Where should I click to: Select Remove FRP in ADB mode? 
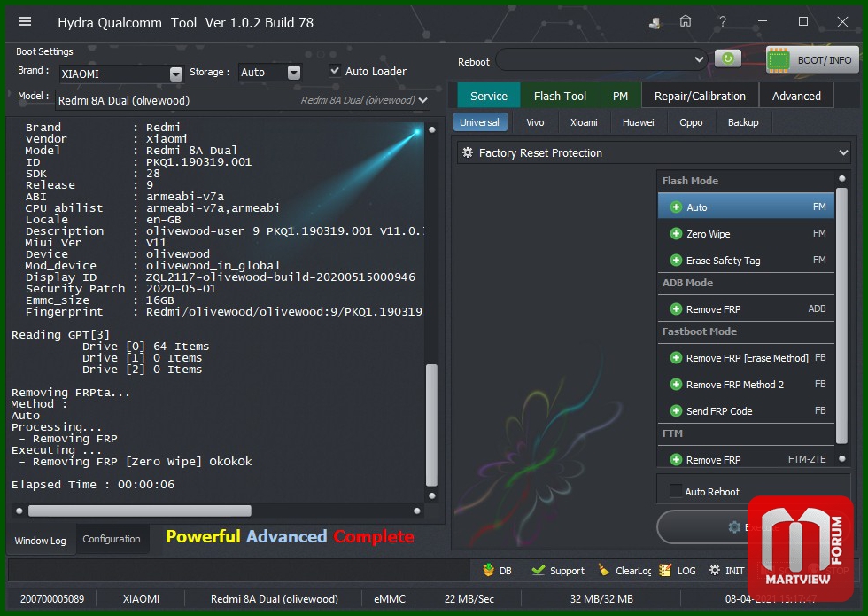(x=746, y=308)
